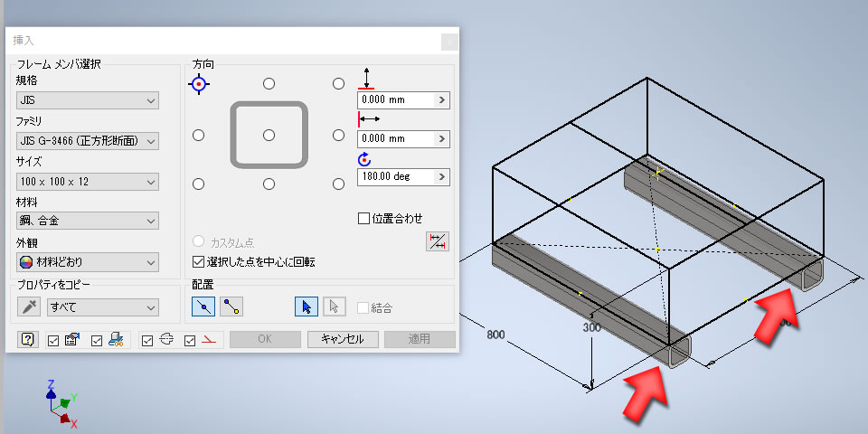Select the bottom-right orientation radio button
This screenshot has height=434, width=868.
tap(339, 184)
